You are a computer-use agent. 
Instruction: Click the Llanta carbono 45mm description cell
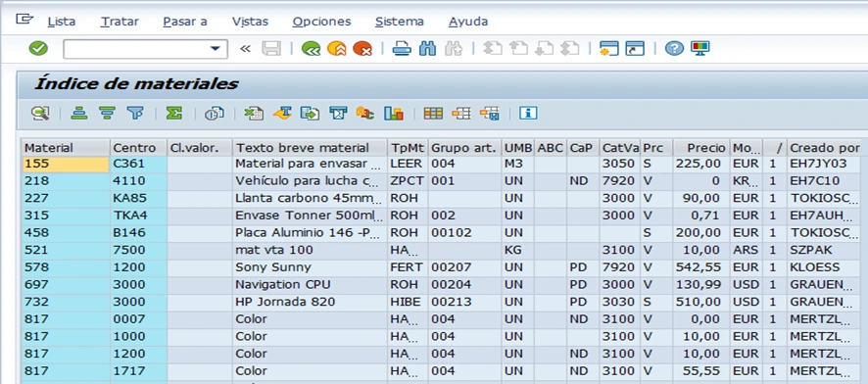coord(310,198)
